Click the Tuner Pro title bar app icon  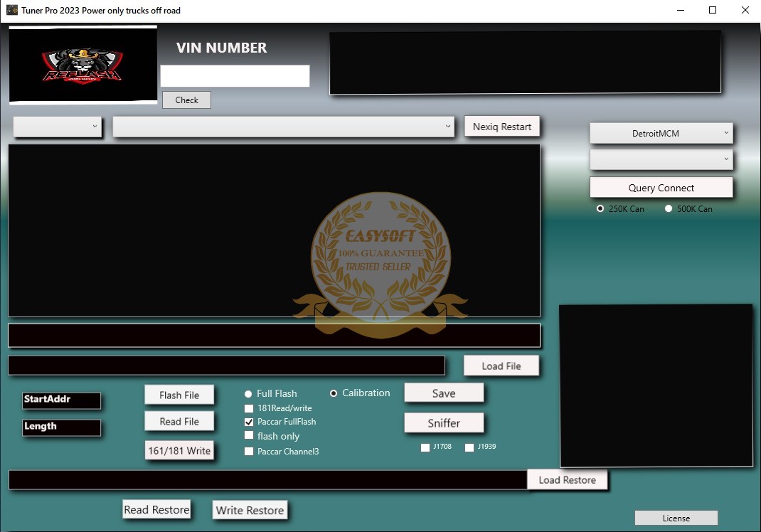tap(11, 10)
